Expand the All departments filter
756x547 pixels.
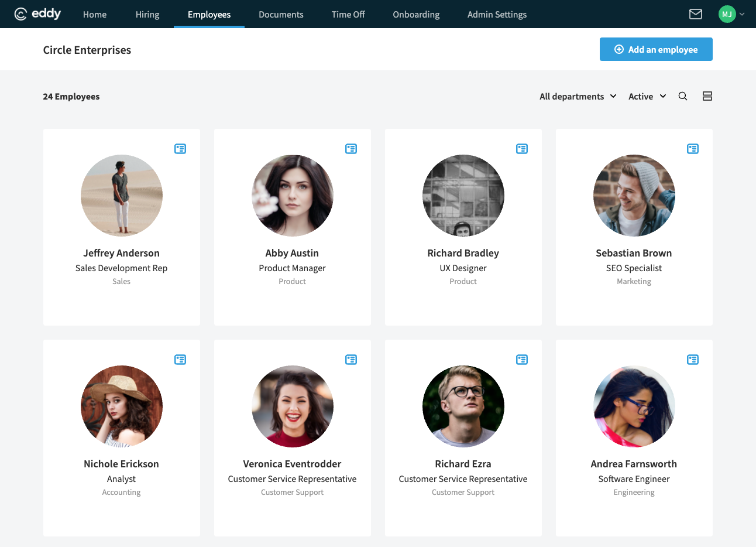click(578, 97)
